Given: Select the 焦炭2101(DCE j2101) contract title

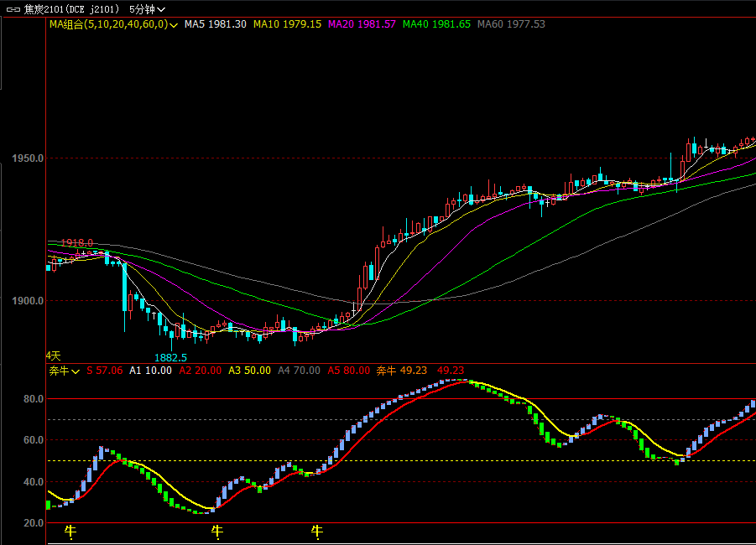Looking at the screenshot, I should [72, 9].
